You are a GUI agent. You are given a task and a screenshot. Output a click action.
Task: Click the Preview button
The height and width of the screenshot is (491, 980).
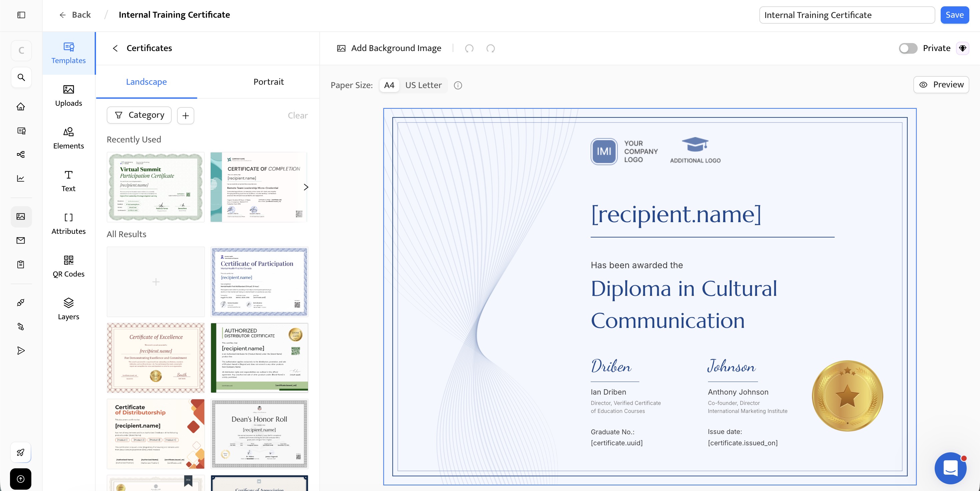click(941, 84)
